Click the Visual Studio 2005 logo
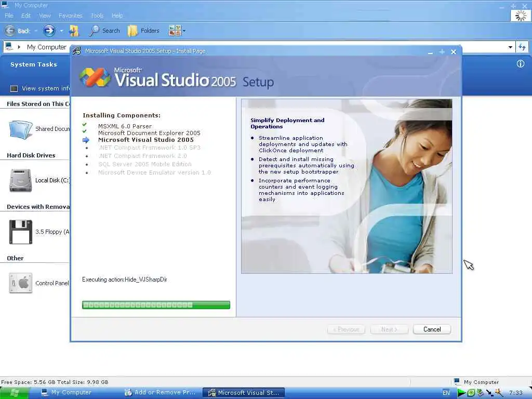 click(95, 77)
